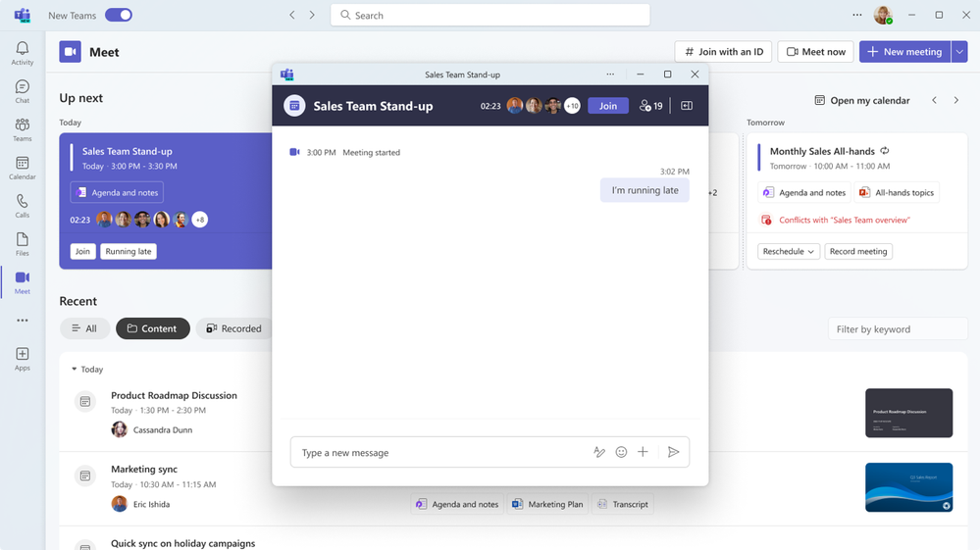The image size is (980, 550).
Task: Click Join on Sales Team Stand-up card
Action: [x=82, y=252]
